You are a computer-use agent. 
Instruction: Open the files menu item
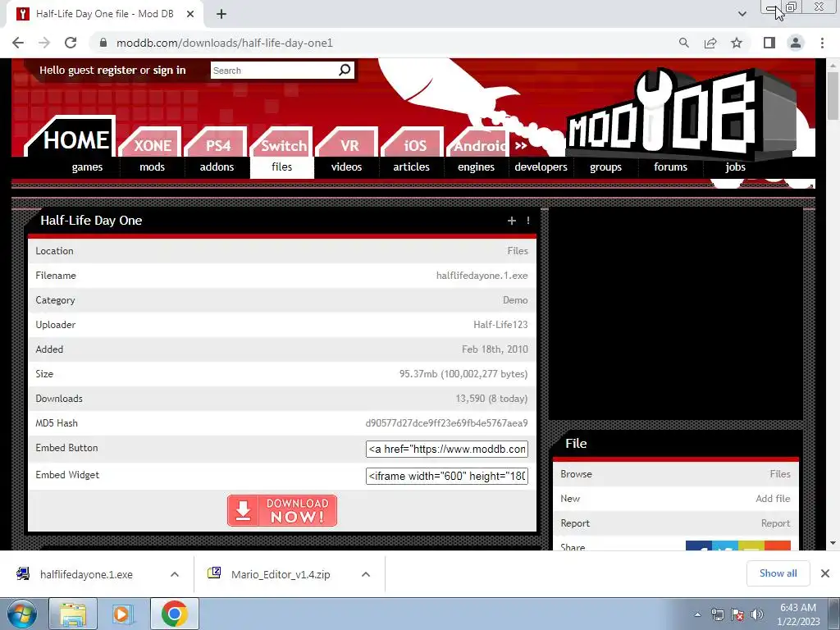[282, 167]
